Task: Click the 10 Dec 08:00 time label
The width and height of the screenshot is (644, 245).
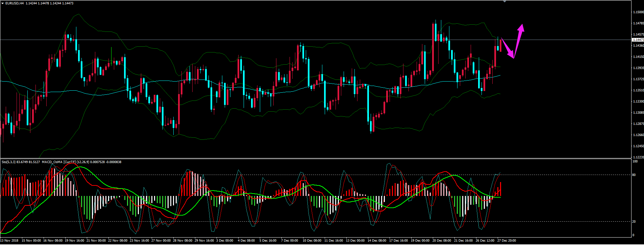Action: click(312, 241)
